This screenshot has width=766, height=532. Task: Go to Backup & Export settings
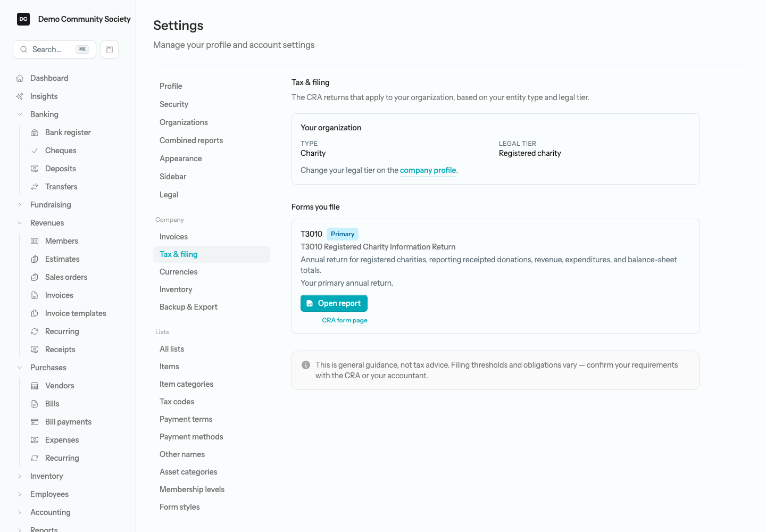pyautogui.click(x=212, y=307)
